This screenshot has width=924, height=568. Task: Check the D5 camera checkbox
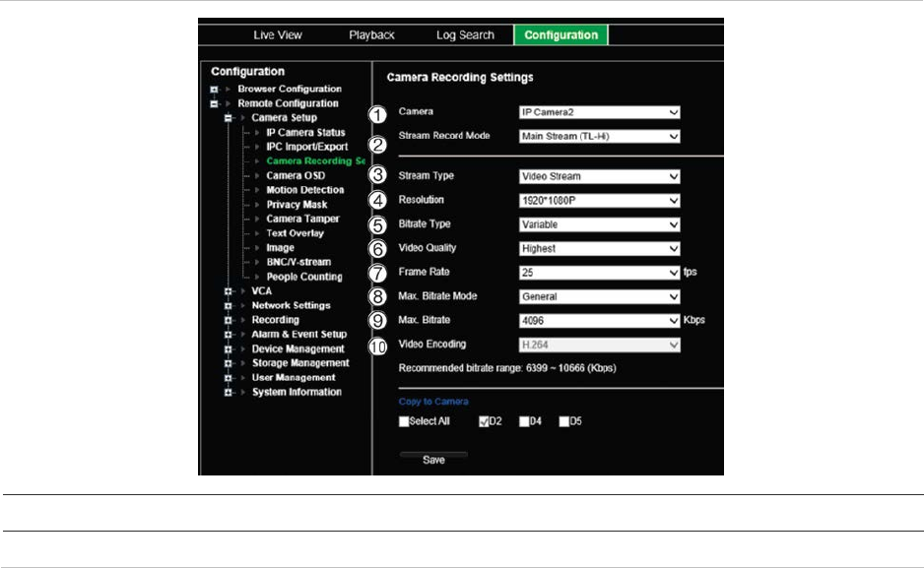563,421
